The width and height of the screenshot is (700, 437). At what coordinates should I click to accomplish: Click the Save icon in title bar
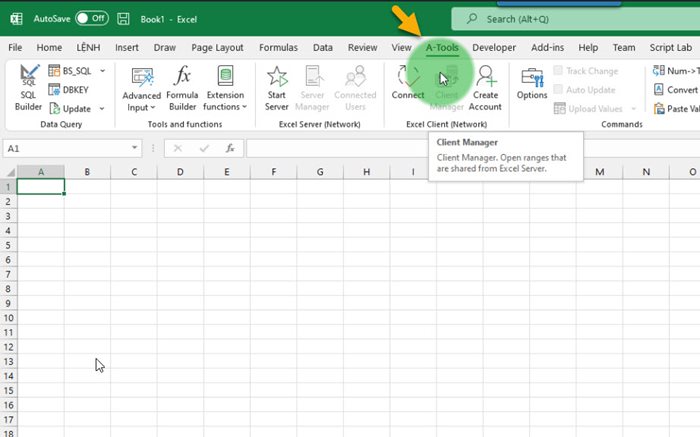click(x=123, y=19)
